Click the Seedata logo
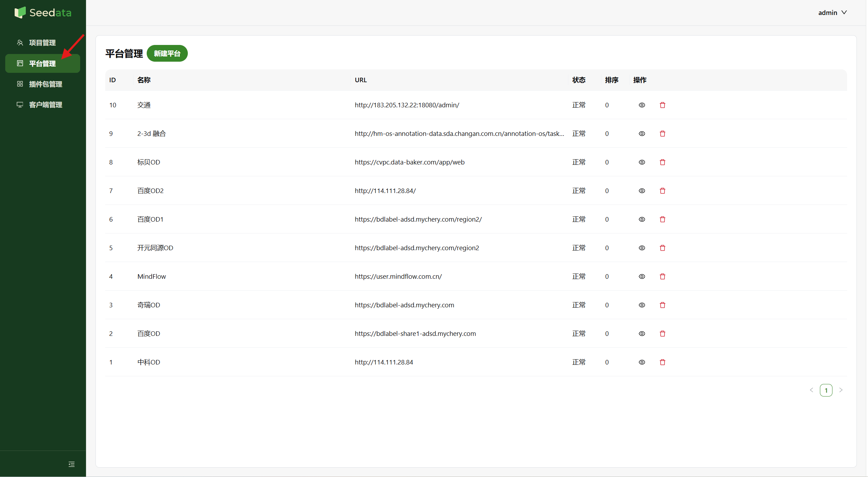The height and width of the screenshot is (477, 868). (43, 13)
